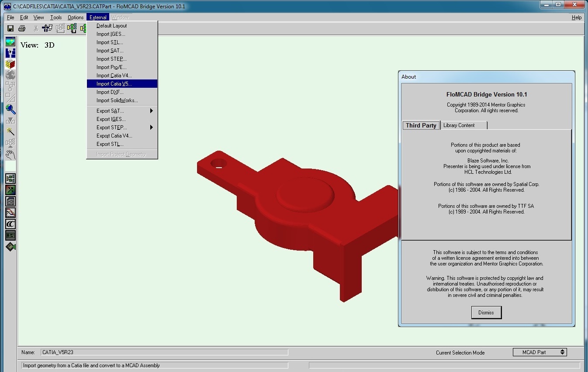Click the green node tree icon in lower toolbar

tap(10, 179)
